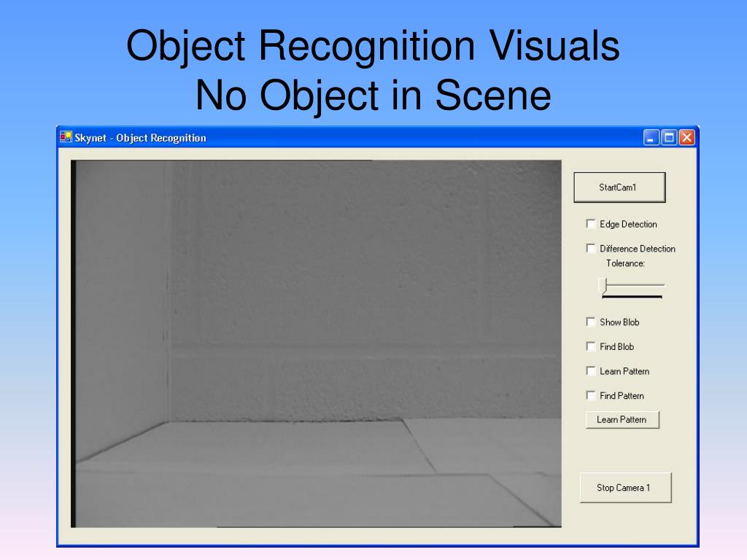Minimize the Skynet window
Image resolution: width=747 pixels, height=560 pixels.
point(651,138)
